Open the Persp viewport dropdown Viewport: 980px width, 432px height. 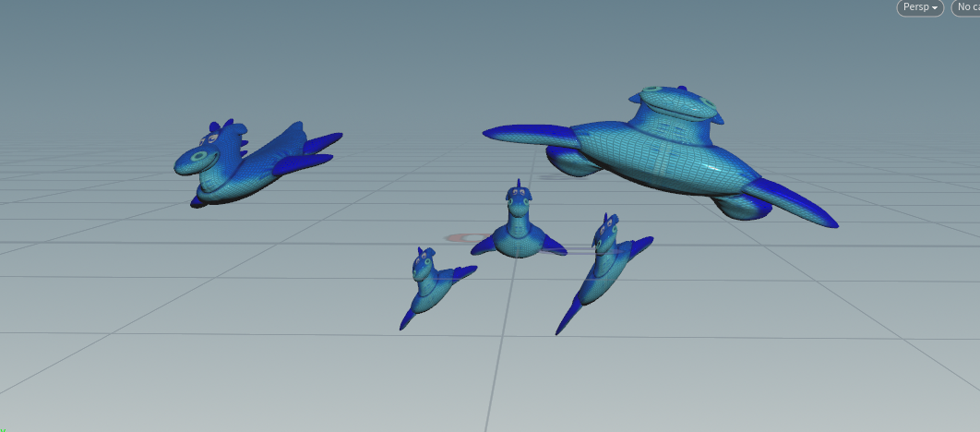tap(919, 7)
